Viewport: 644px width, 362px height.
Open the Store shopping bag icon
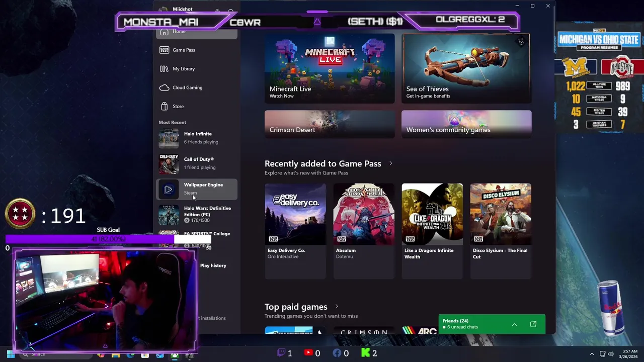coord(164,106)
